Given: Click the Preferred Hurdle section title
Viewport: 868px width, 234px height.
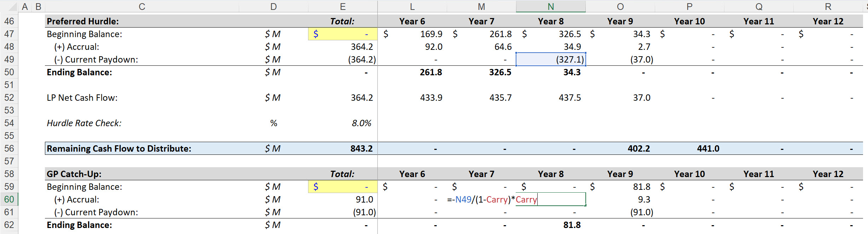Looking at the screenshot, I should (x=83, y=21).
